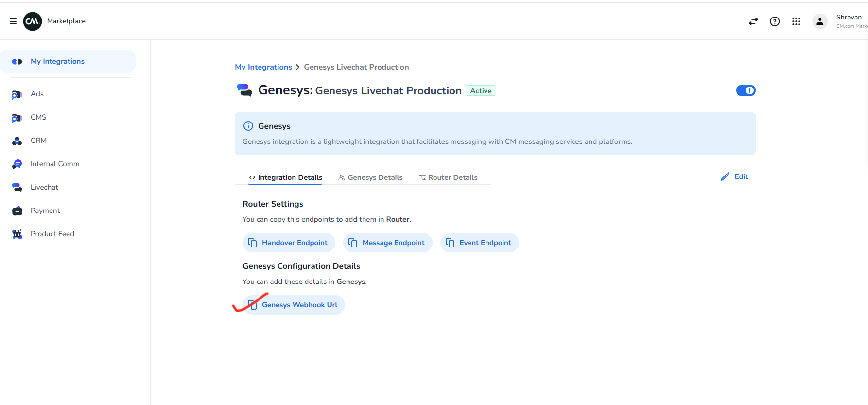Image resolution: width=868 pixels, height=405 pixels.
Task: Select Product Feed in the sidebar
Action: 52,234
